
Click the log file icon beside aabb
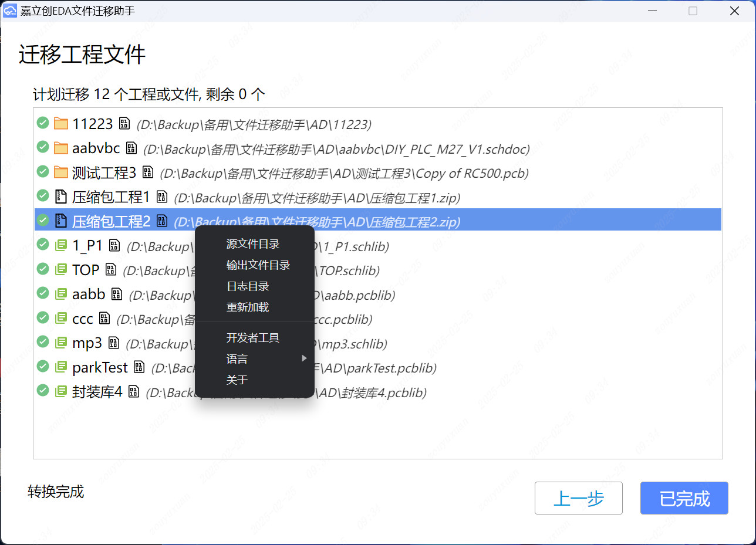click(117, 294)
